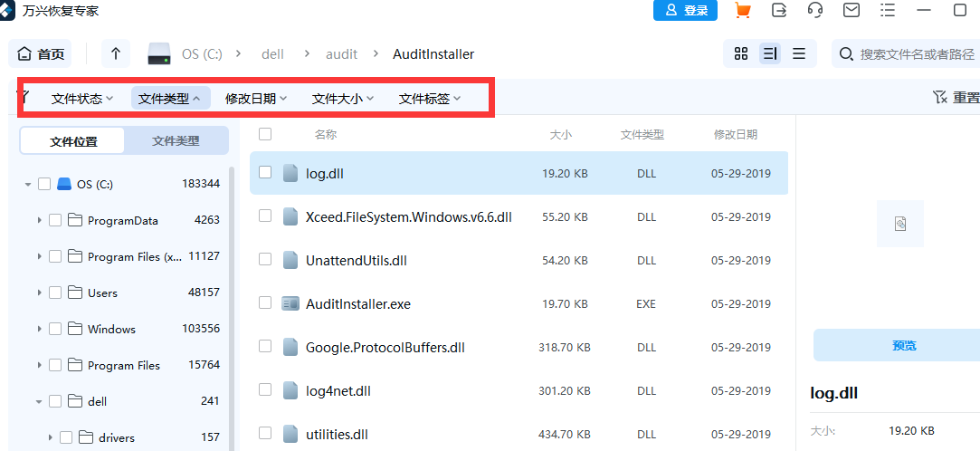
Task: Click AuditInstaller in the breadcrumb
Action: [433, 54]
